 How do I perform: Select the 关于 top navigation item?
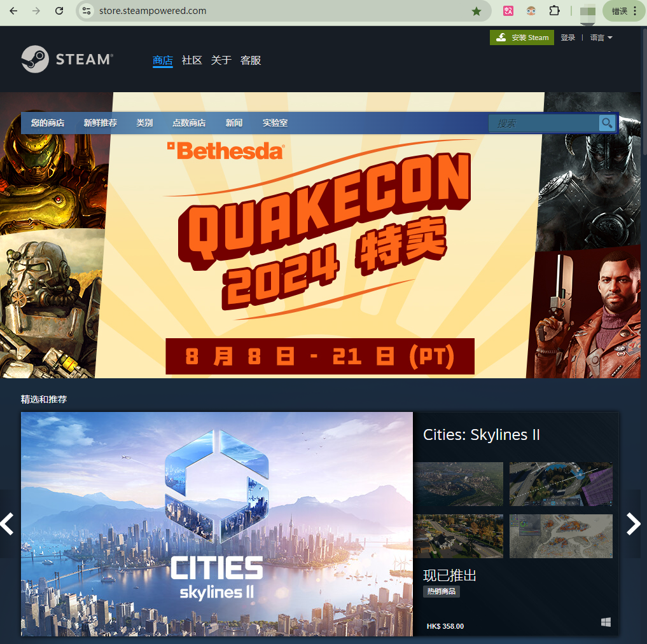click(x=221, y=60)
